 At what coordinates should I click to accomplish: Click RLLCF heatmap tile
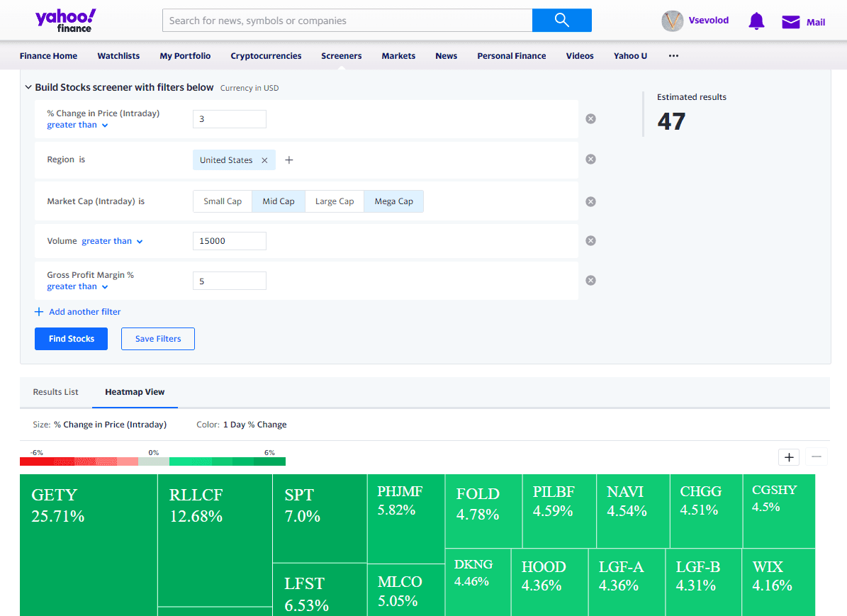coord(215,540)
